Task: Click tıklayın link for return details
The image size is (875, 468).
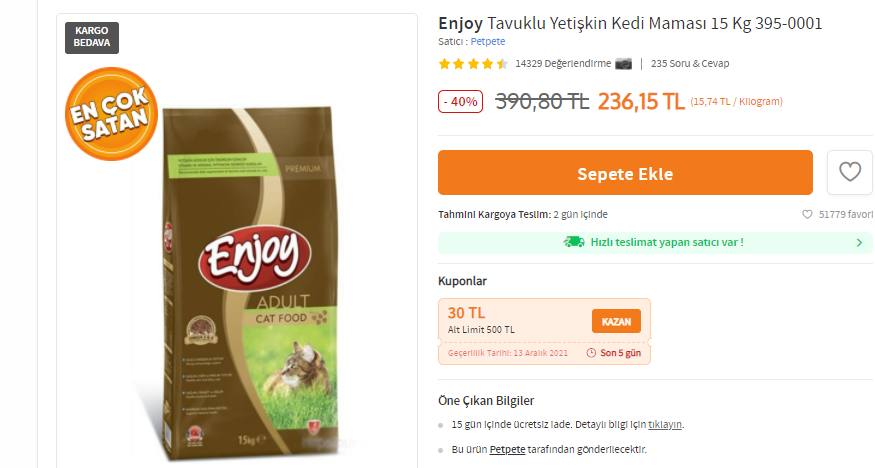Action: [665, 424]
